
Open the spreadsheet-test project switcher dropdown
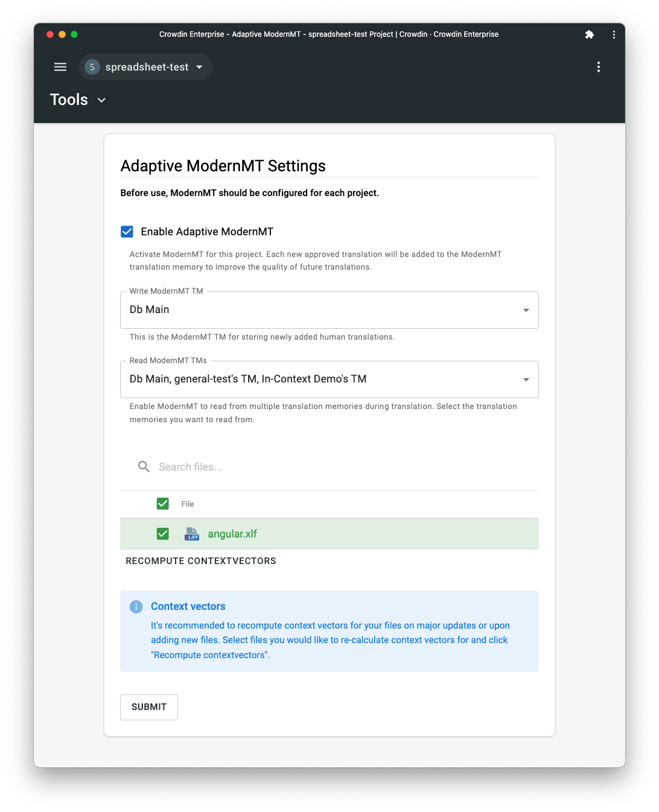click(x=145, y=67)
